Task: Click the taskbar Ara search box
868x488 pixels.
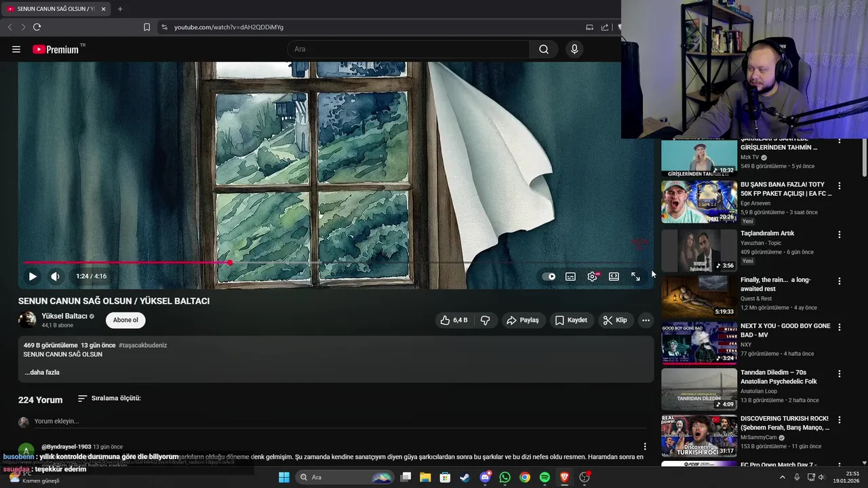Action: 346,477
